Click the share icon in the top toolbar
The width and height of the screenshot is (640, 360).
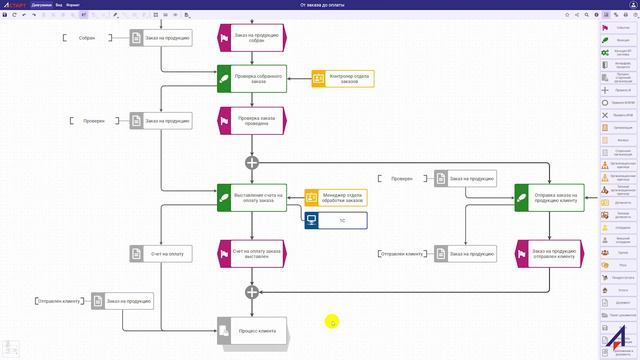pos(577,15)
